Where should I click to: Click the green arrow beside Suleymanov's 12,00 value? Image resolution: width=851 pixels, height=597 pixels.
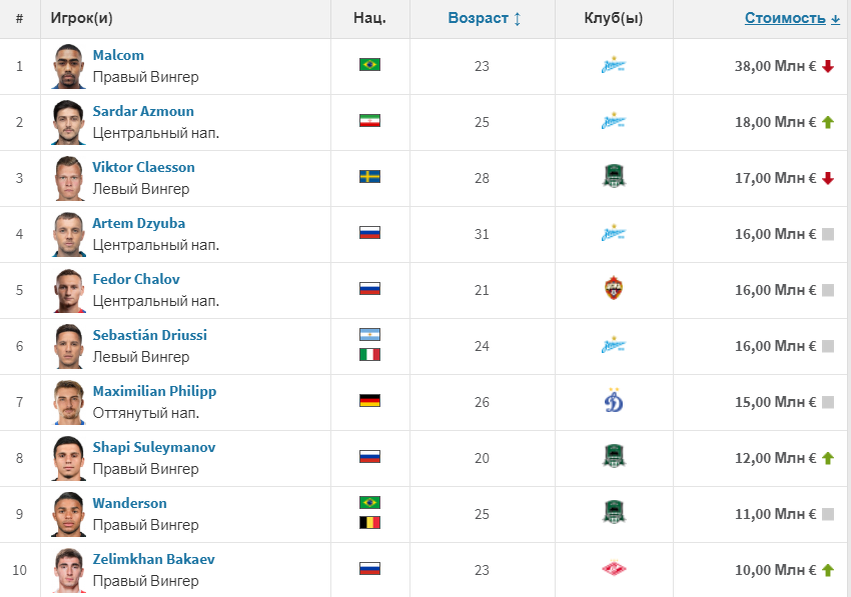pyautogui.click(x=829, y=458)
